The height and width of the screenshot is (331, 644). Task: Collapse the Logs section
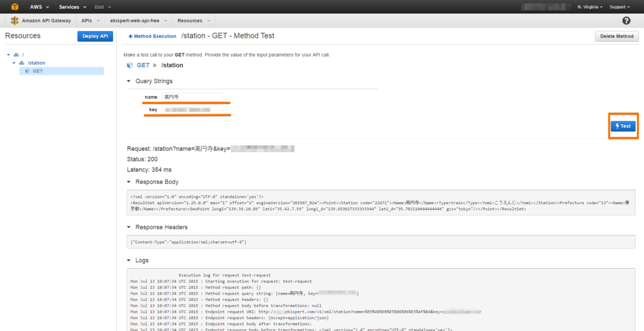pos(128,261)
